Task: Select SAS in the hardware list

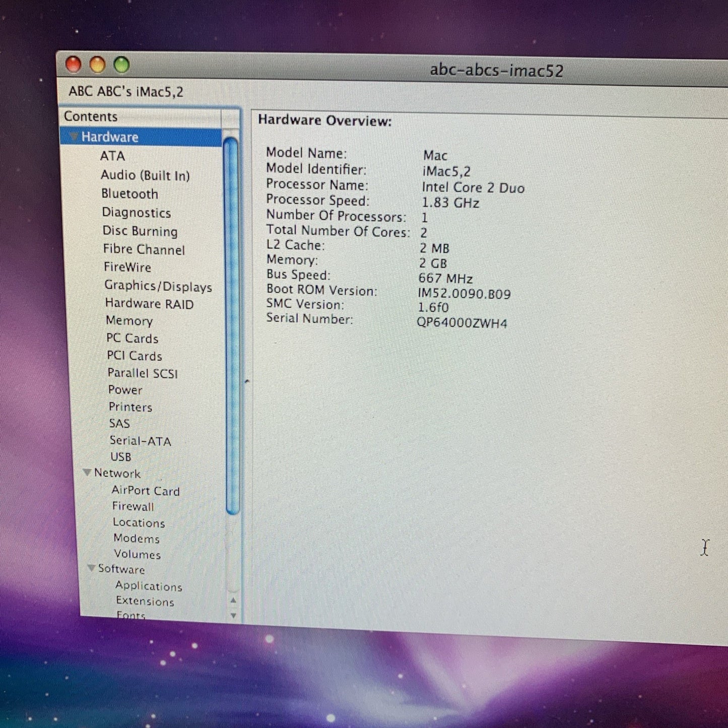Action: coord(119,424)
